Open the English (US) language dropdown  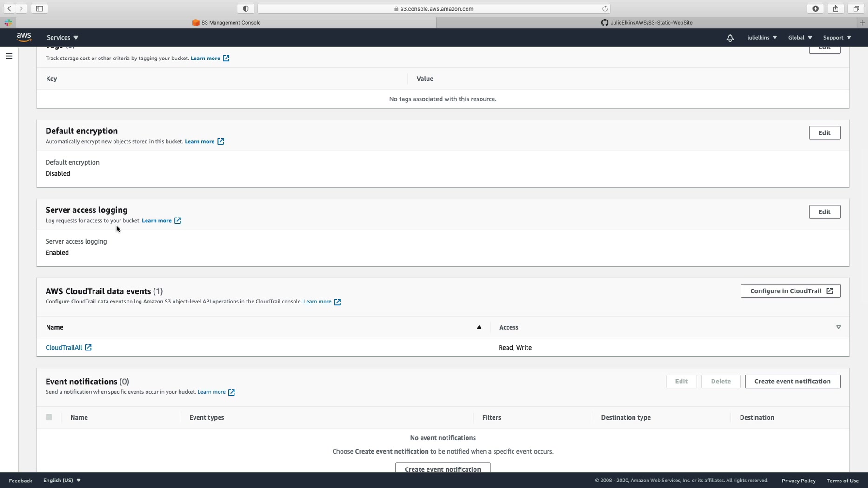point(62,480)
